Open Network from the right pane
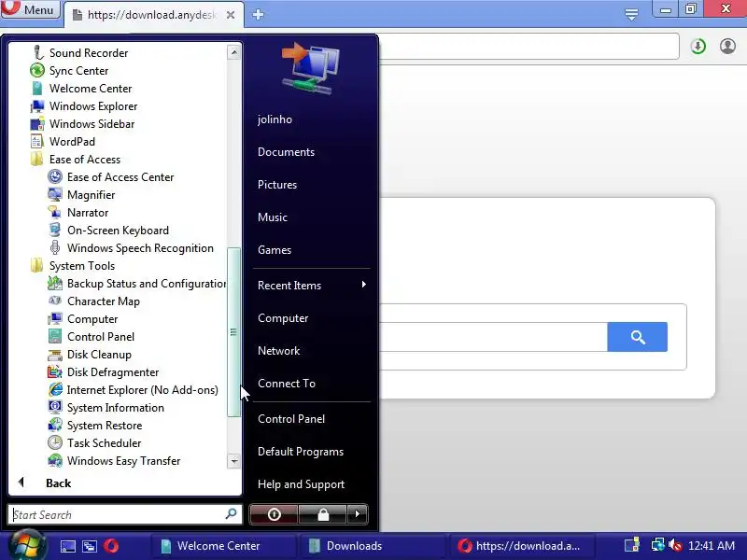This screenshot has height=560, width=747. [278, 351]
